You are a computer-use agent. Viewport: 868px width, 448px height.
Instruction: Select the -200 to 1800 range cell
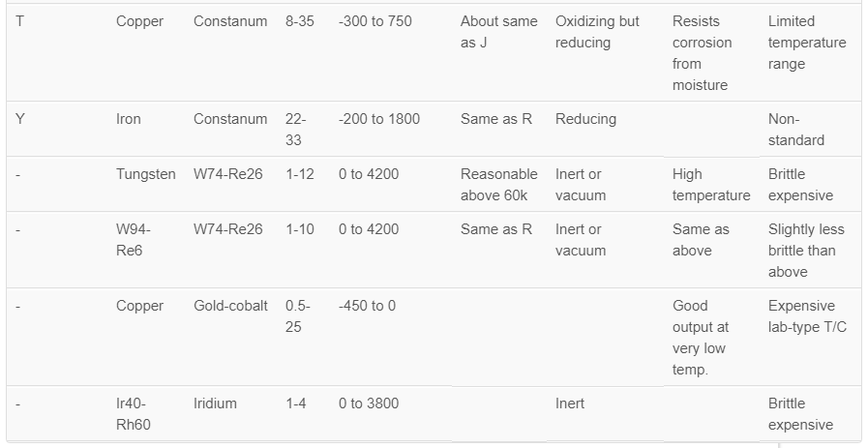379,119
